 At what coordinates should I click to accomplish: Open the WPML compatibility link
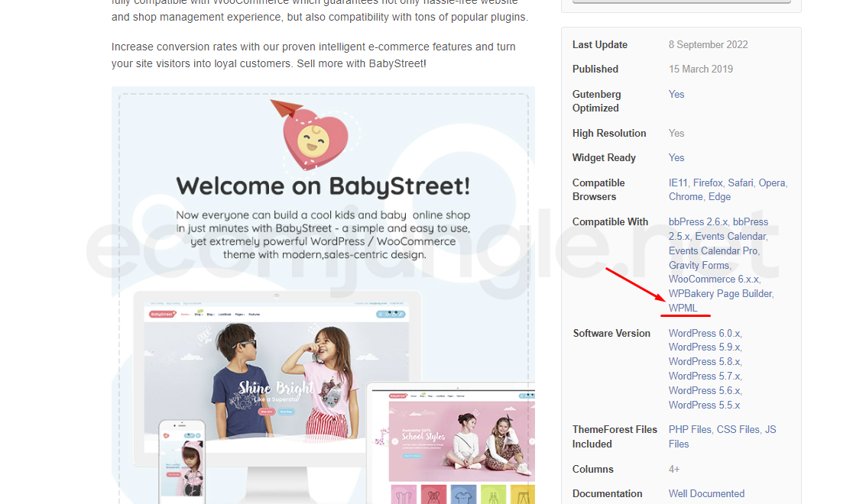pyautogui.click(x=683, y=308)
